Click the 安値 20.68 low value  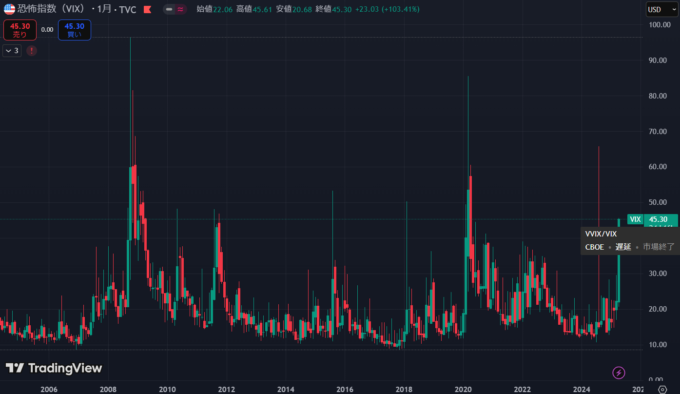pyautogui.click(x=294, y=9)
